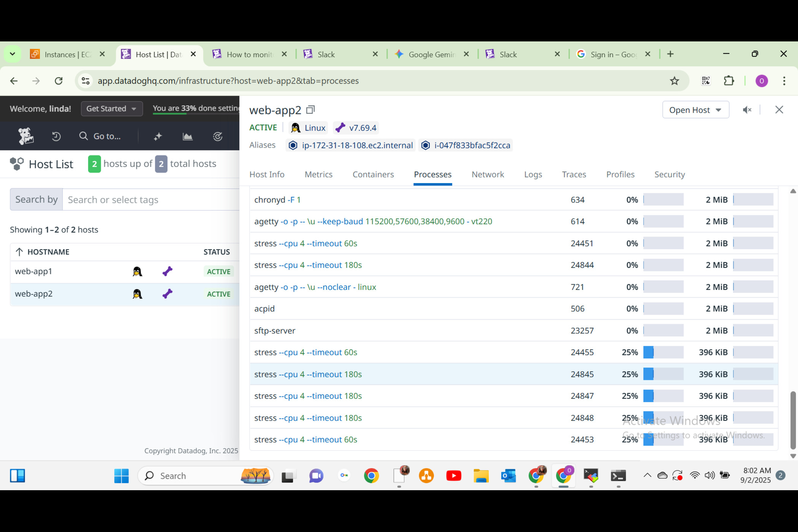The width and height of the screenshot is (798, 532).
Task: Bookmark this page with star icon
Action: coord(674,81)
